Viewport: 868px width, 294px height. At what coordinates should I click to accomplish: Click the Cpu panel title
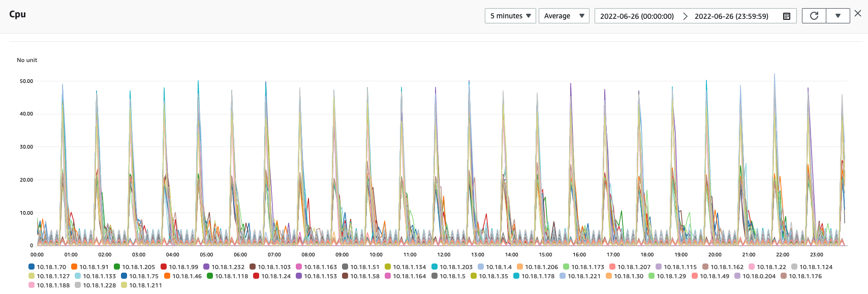click(x=17, y=14)
